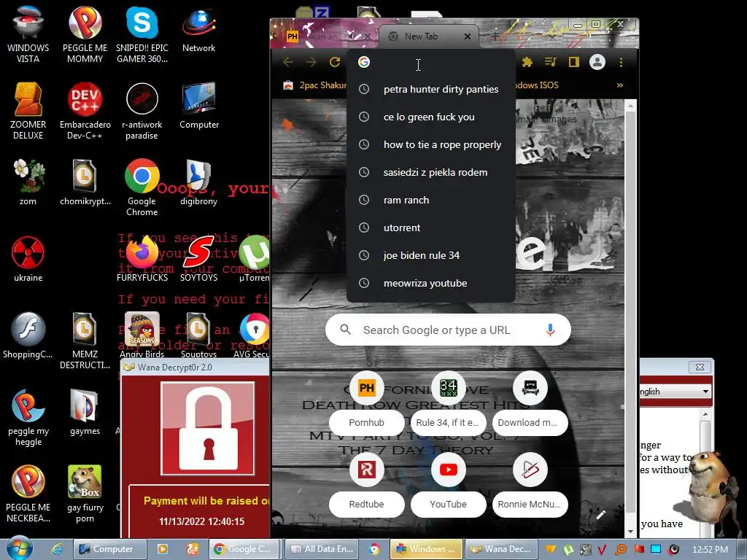
Task: Open the Skype SNIPED!! EPIC GAMER icon
Action: coord(142,34)
